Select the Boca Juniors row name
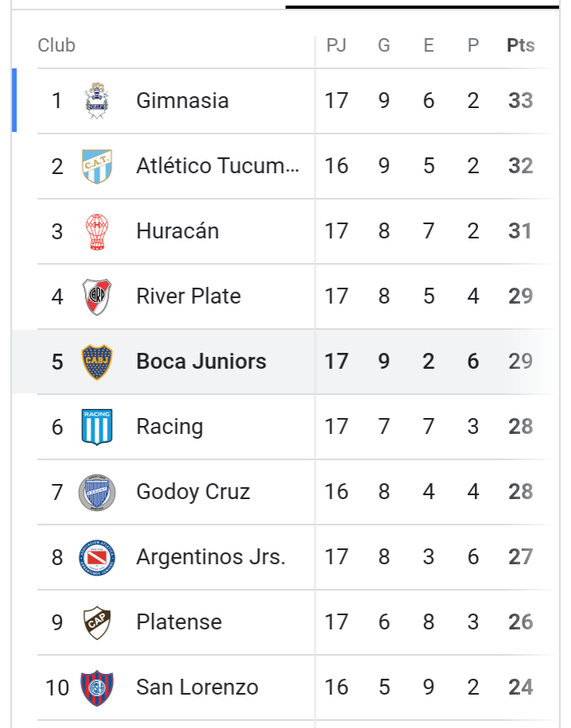This screenshot has height=728, width=571. point(201,361)
